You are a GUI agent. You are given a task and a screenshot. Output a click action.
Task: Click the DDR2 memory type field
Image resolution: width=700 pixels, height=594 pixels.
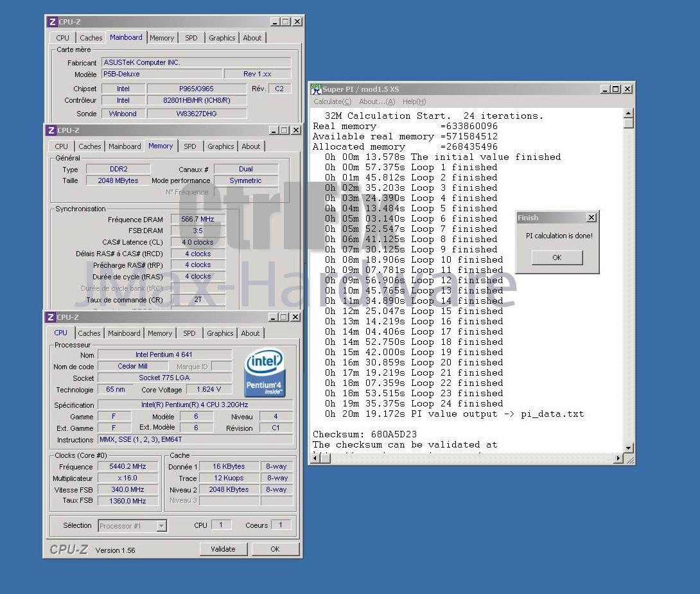click(118, 169)
